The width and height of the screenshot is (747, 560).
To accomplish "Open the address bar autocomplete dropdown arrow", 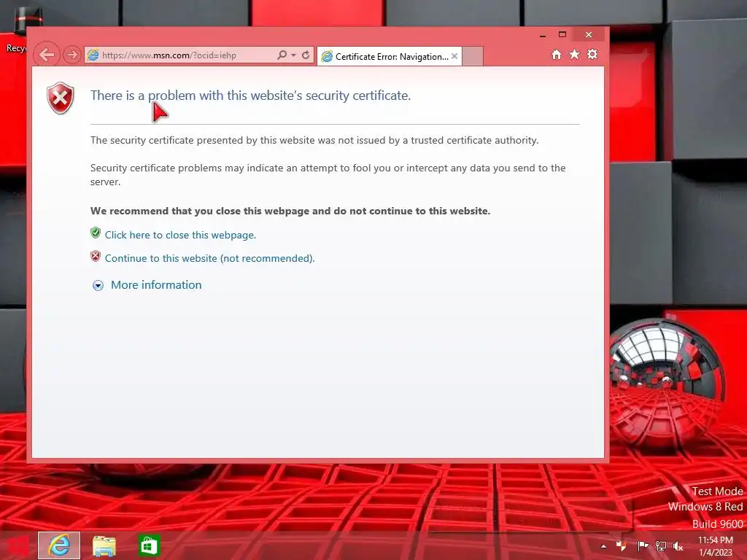I will [293, 55].
